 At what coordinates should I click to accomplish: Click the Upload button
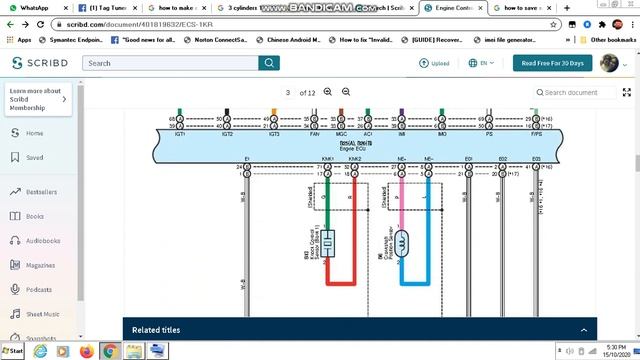click(434, 63)
